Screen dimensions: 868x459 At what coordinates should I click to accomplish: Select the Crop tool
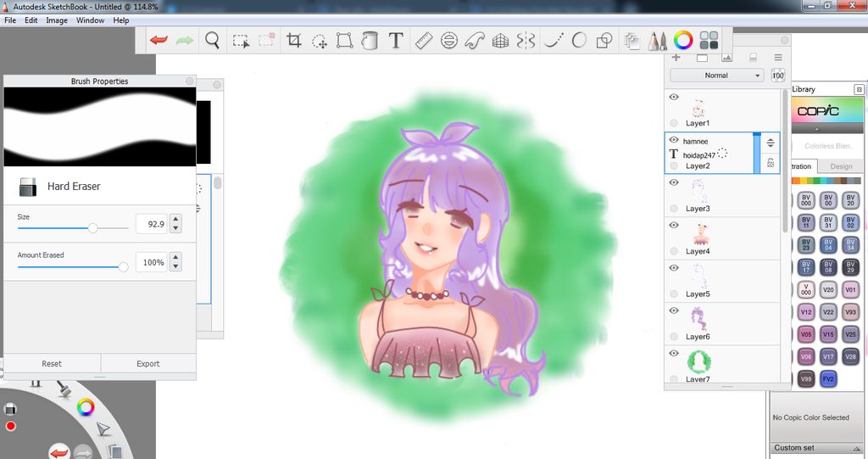(x=294, y=40)
